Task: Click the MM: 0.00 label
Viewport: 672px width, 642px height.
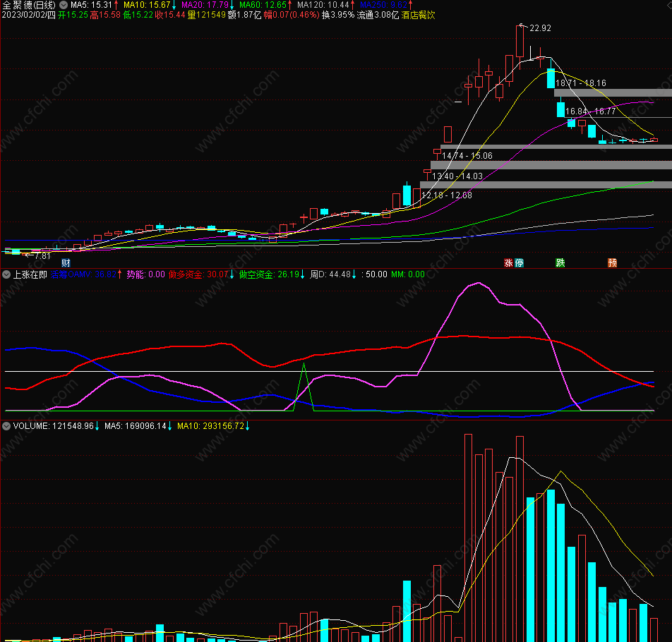Action: click(408, 274)
